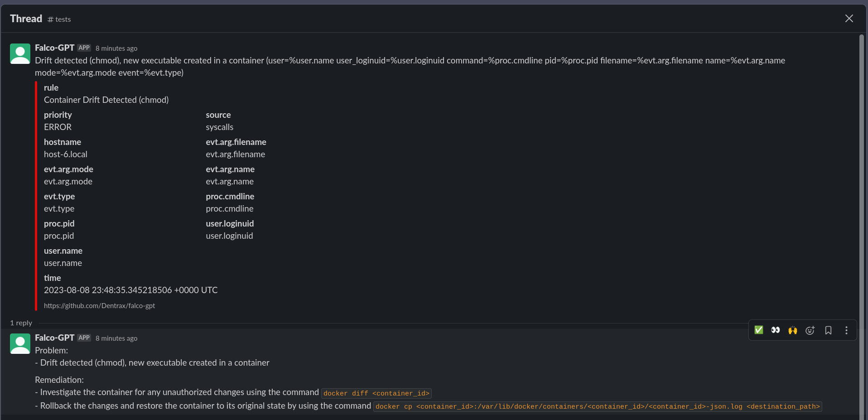
Task: Click the ERROR priority value
Action: (58, 127)
